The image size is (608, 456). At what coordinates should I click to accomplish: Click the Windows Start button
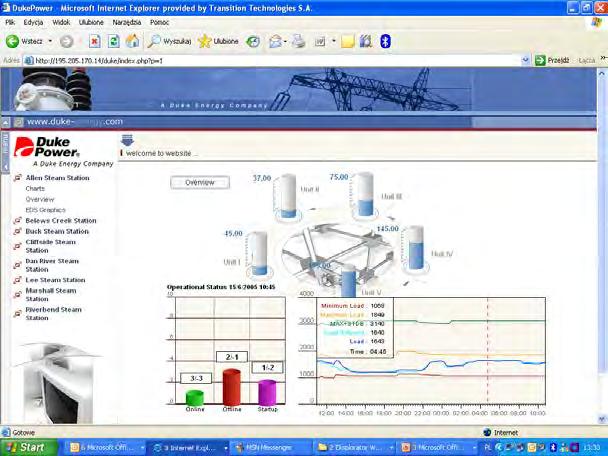pos(29,447)
